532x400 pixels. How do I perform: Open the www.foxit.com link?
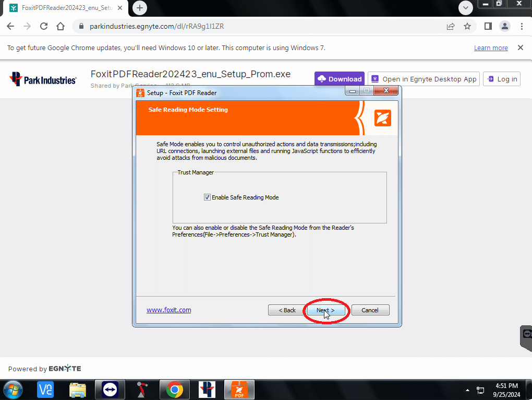[x=168, y=310]
